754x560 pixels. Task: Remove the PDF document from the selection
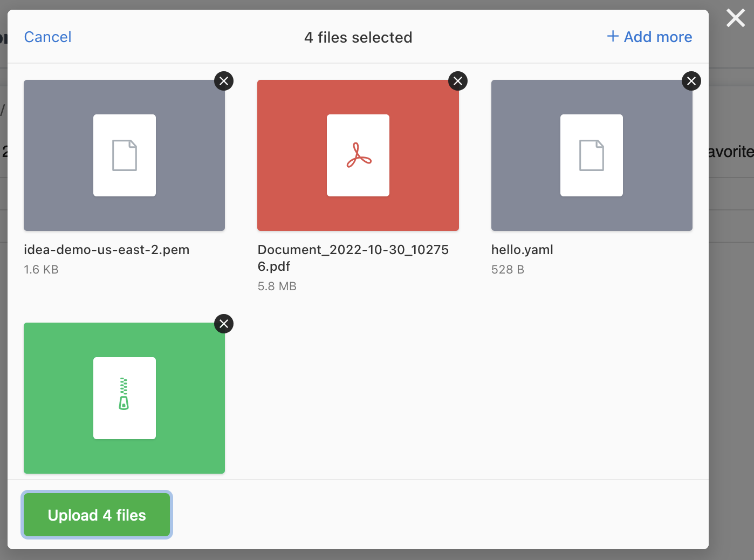458,81
